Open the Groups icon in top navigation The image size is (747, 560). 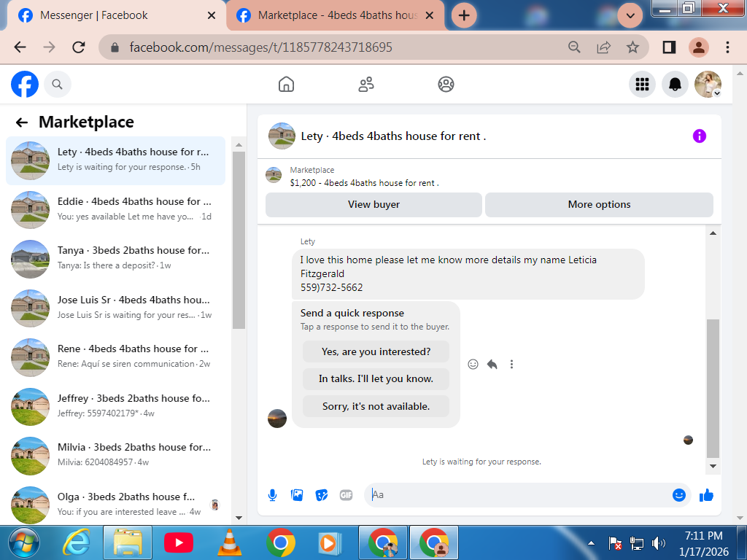click(x=446, y=85)
